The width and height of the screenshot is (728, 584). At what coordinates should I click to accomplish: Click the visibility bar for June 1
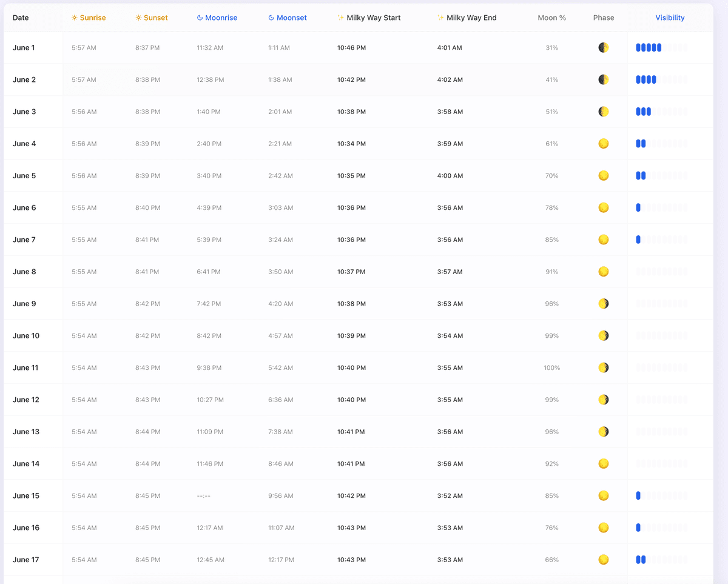(661, 48)
